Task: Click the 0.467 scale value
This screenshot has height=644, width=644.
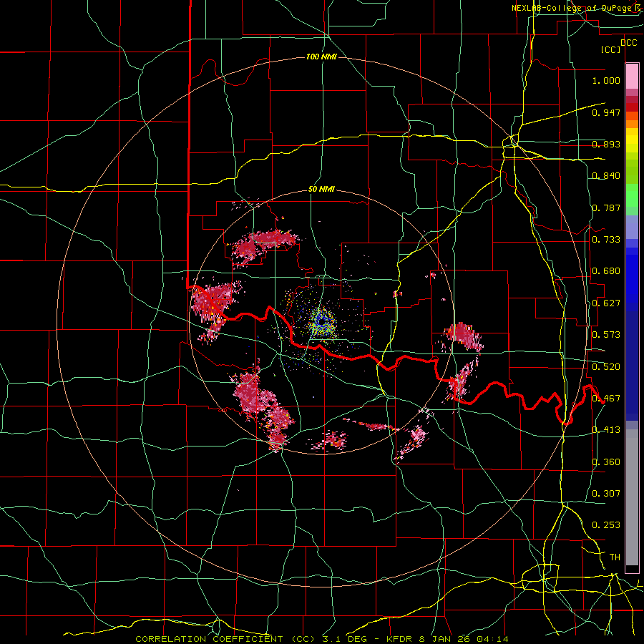Action: coord(606,399)
